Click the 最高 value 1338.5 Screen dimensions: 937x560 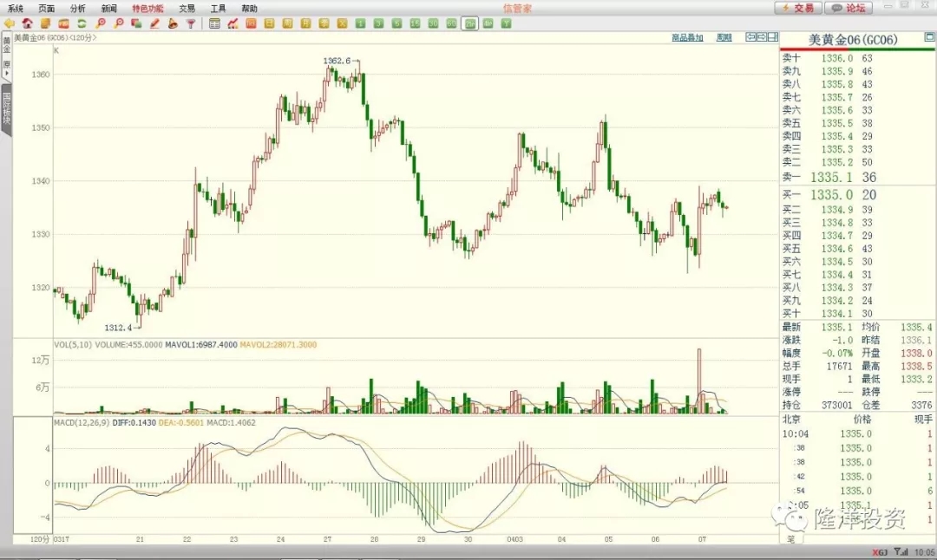[x=916, y=366]
